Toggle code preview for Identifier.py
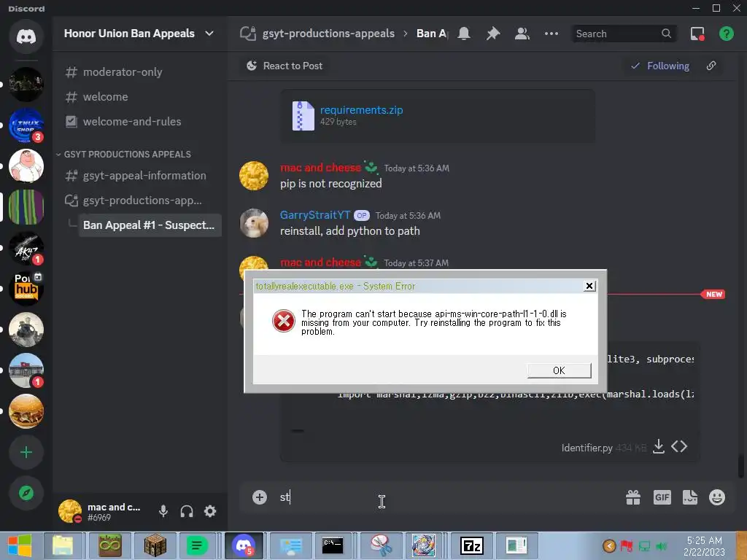The image size is (747, 560). pyautogui.click(x=679, y=447)
